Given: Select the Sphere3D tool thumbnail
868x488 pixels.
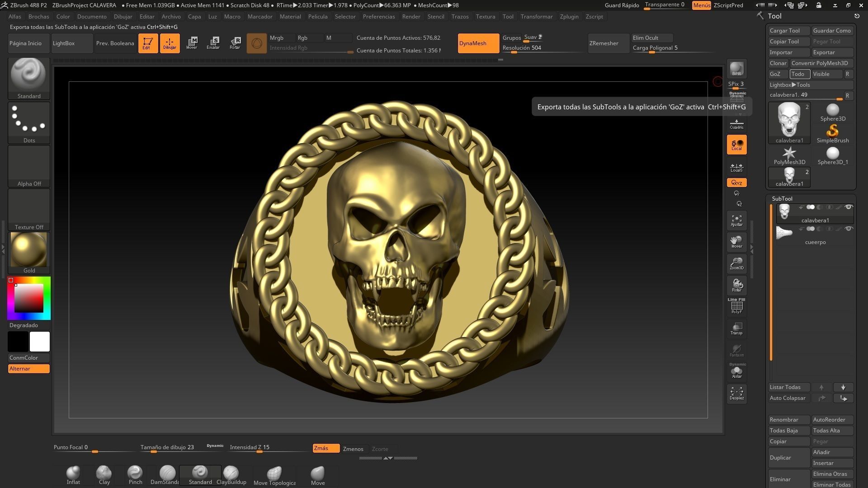Looking at the screenshot, I should [833, 113].
